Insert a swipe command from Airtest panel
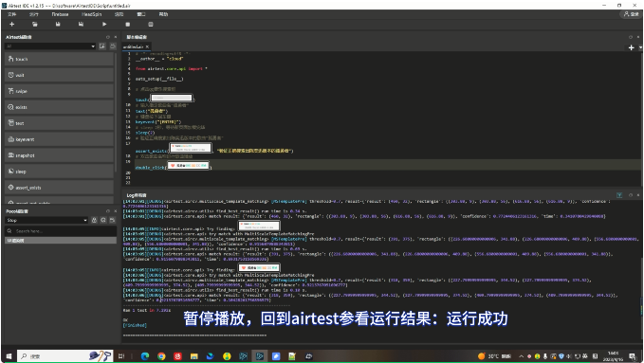Screen dimensions: 644x363 coord(59,91)
